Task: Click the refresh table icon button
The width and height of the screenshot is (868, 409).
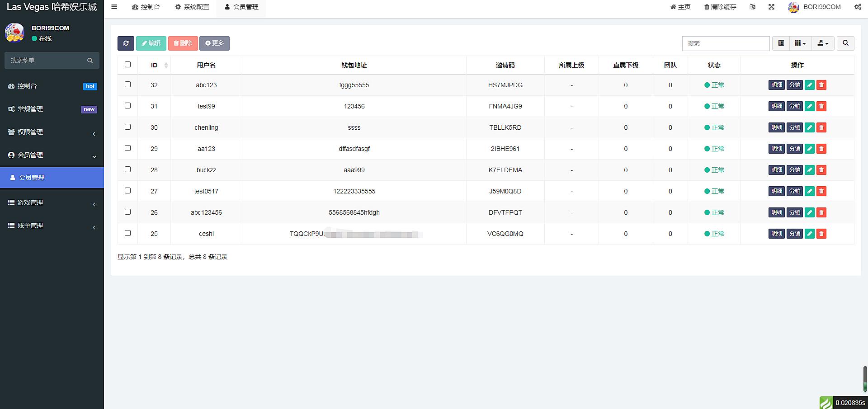Action: tap(126, 43)
